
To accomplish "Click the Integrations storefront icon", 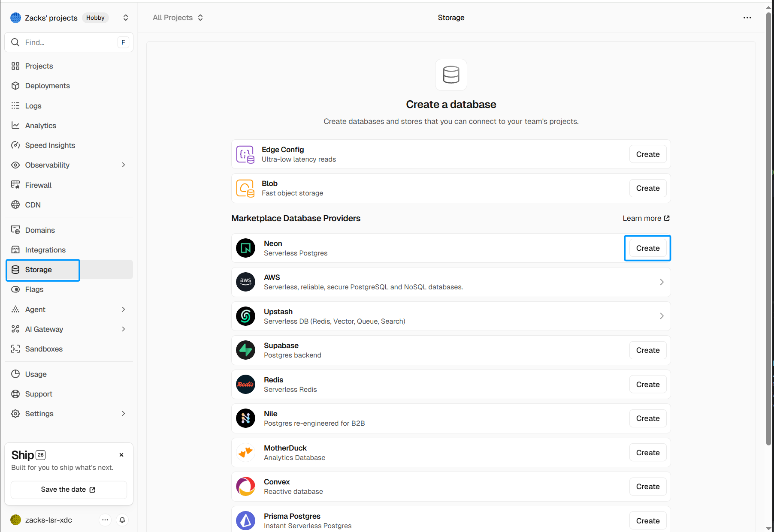I will click(15, 249).
